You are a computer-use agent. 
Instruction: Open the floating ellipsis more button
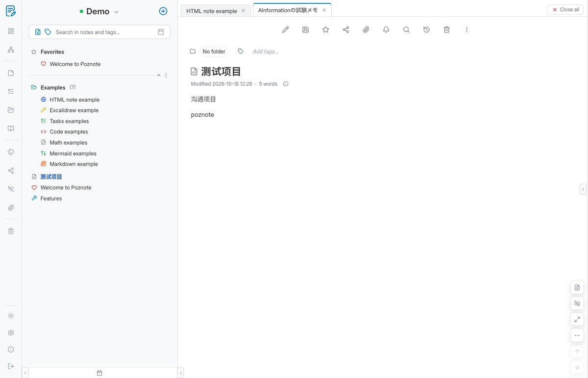pos(577,336)
